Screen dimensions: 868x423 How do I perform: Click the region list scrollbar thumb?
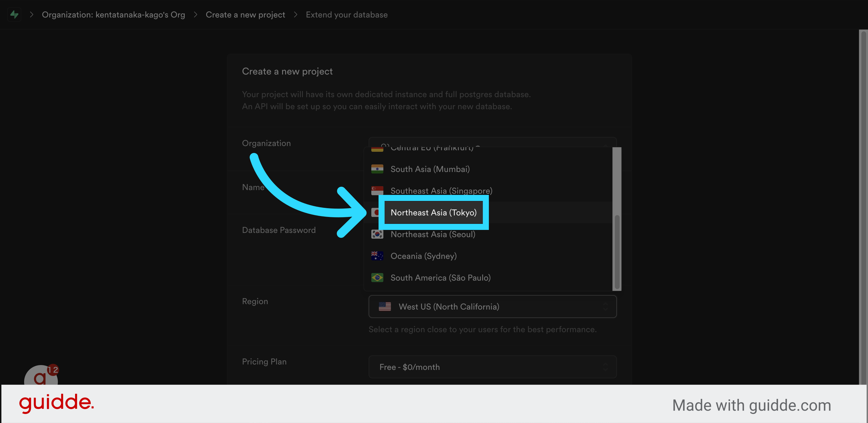[617, 252]
